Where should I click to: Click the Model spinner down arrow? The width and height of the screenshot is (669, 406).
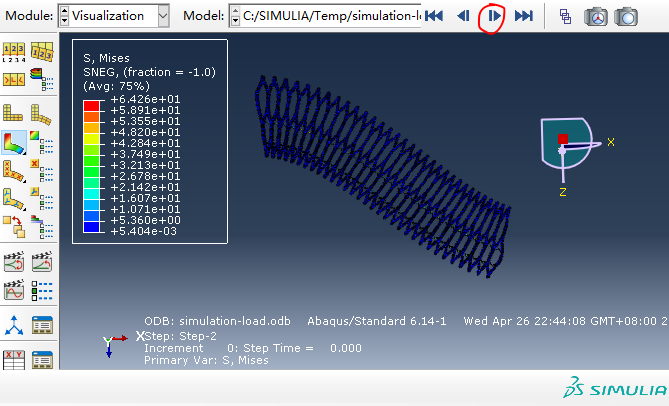tap(235, 20)
